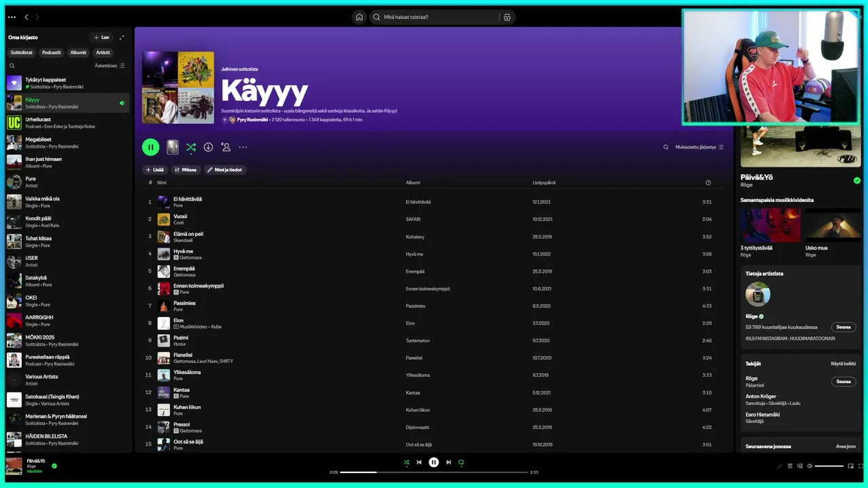Screen dimensions: 868x488
Task: Click the Miksaa button
Action: [x=186, y=170]
